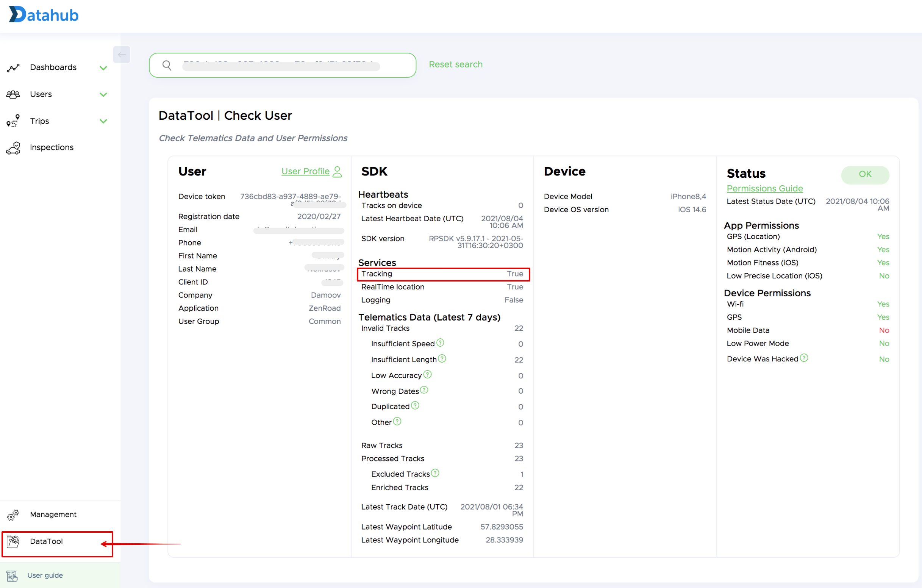Open DataTool in the sidebar
The width and height of the screenshot is (922, 588).
tap(46, 541)
